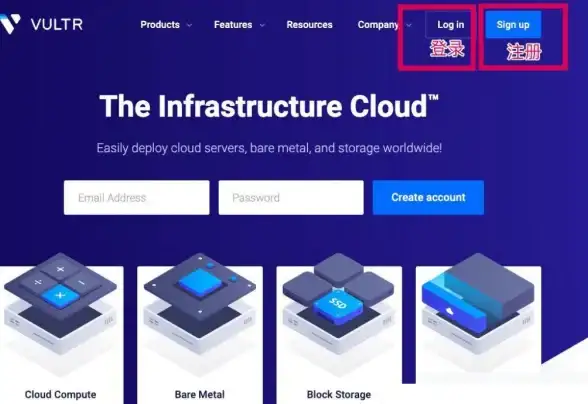Viewport: 588px width, 404px height.
Task: Click the Create account button
Action: click(x=428, y=198)
